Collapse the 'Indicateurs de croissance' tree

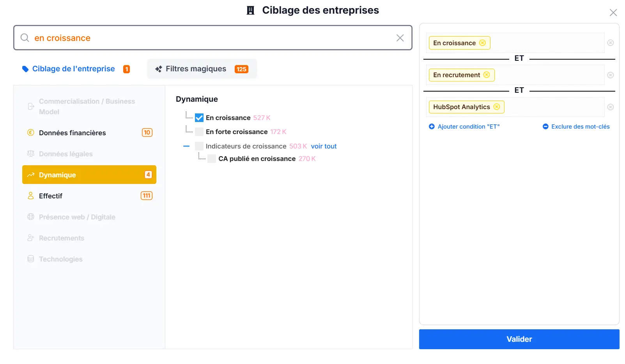click(187, 146)
